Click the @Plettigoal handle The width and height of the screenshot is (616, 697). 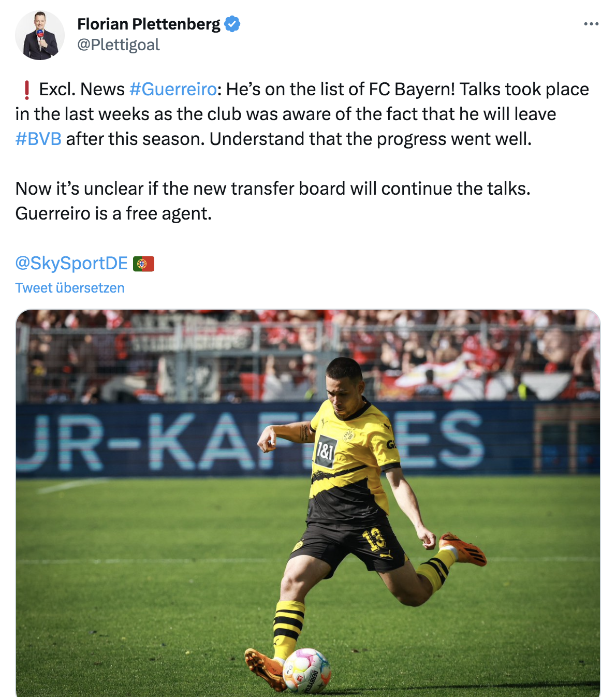[x=118, y=45]
